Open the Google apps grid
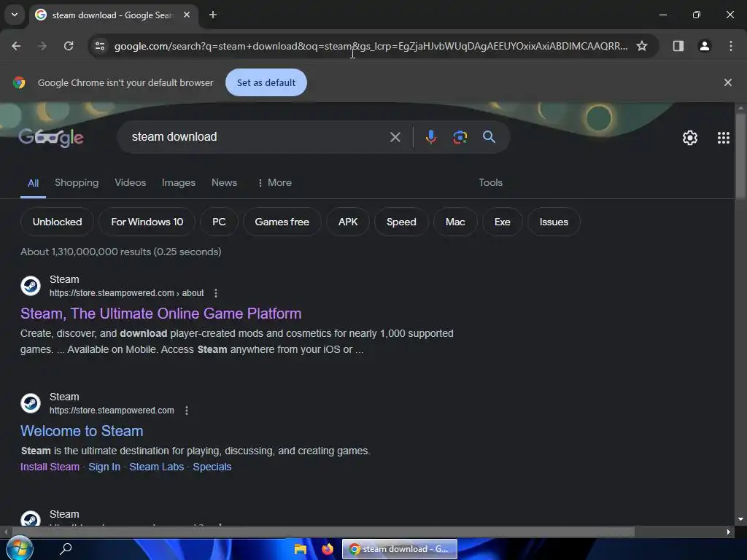The height and width of the screenshot is (560, 747). click(x=723, y=138)
